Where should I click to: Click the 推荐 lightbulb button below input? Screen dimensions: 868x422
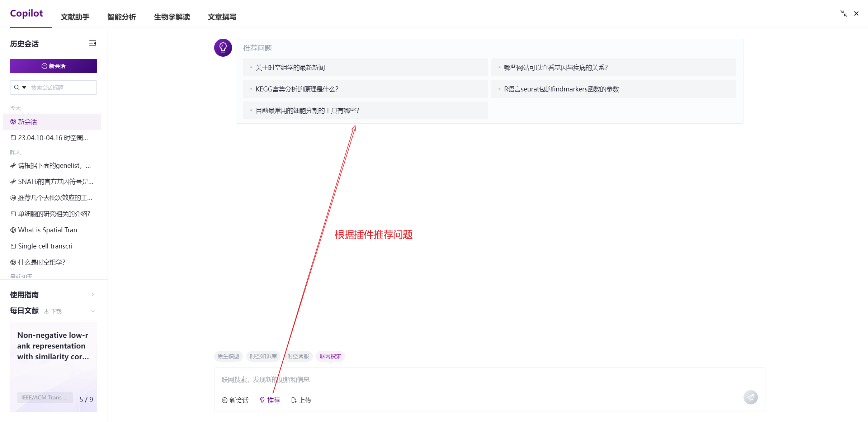(270, 400)
